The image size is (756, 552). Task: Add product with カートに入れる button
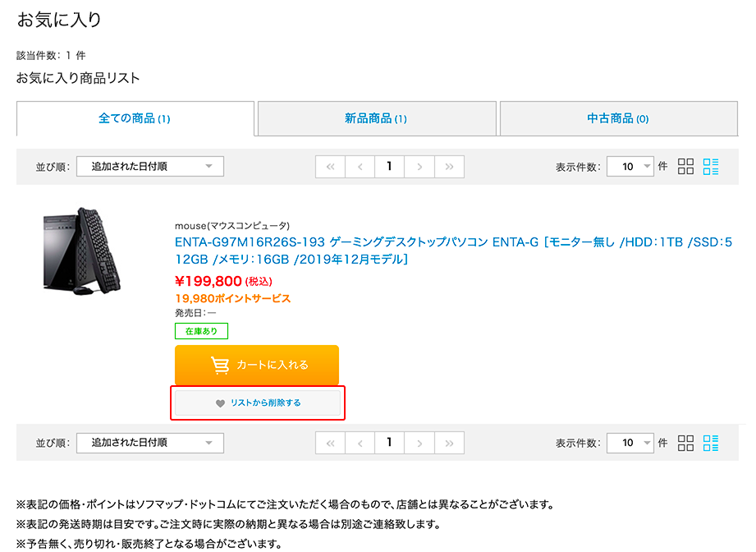[257, 365]
